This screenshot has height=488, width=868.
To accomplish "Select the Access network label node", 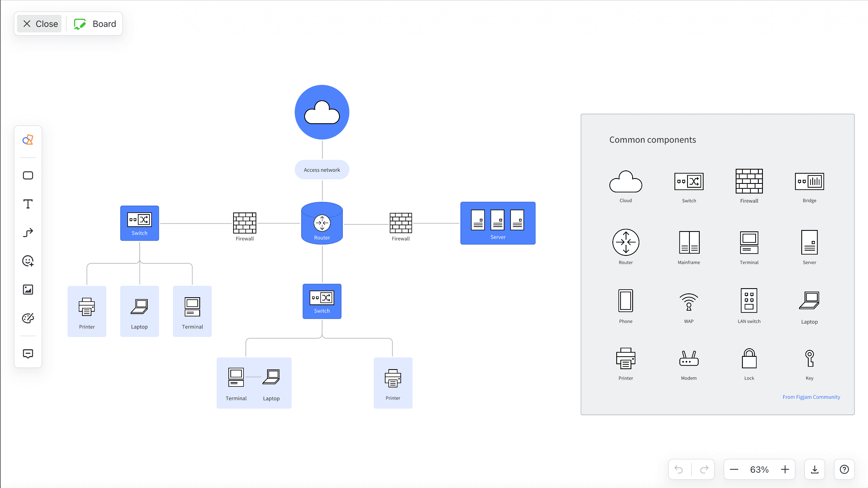I will click(x=322, y=170).
